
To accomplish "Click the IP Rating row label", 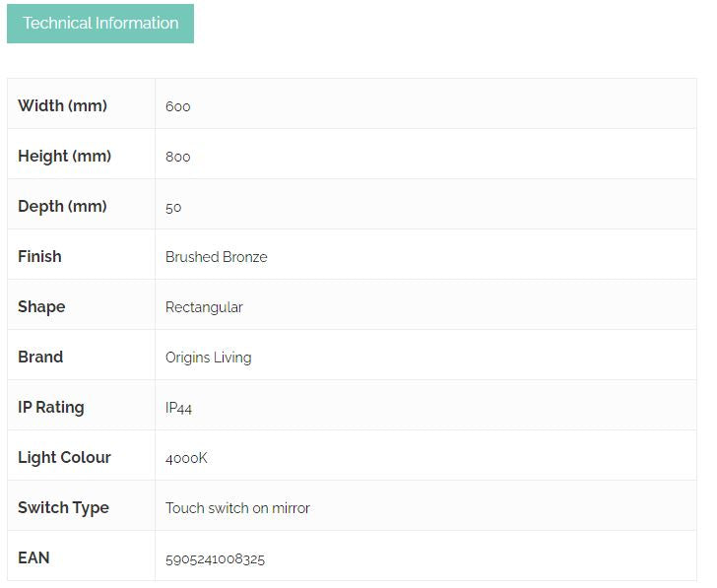I will (x=51, y=407).
